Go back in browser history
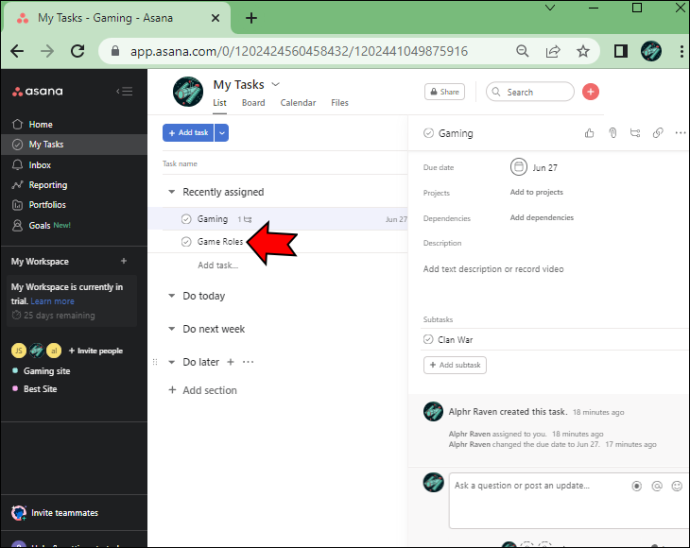This screenshot has height=548, width=690. coord(17,51)
